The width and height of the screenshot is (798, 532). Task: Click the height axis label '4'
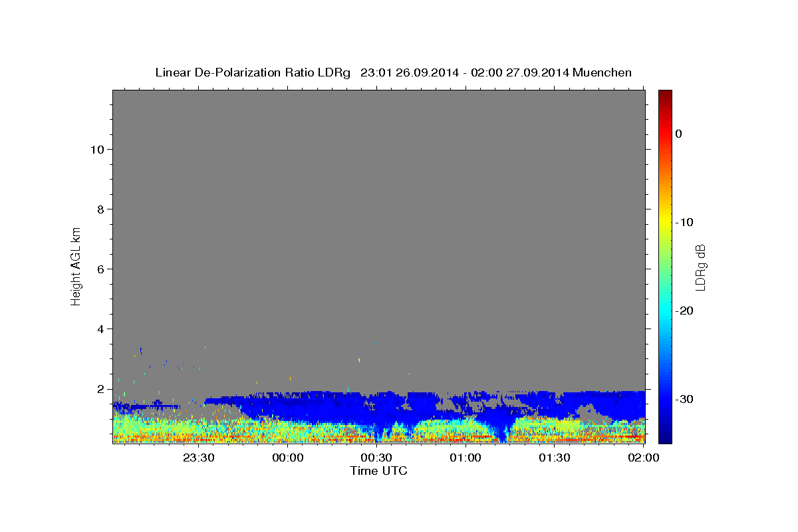tap(100, 329)
